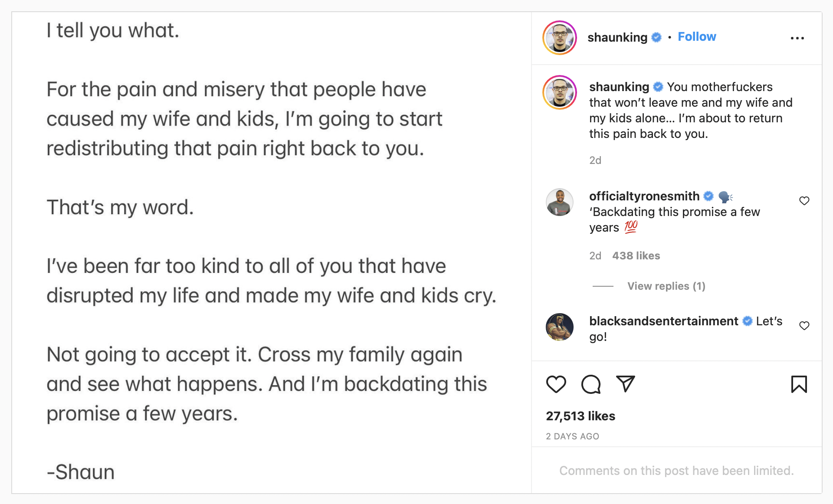Screen dimensions: 833x504
Task: Like blacksandsentertainment's comment
Action: coord(804,326)
